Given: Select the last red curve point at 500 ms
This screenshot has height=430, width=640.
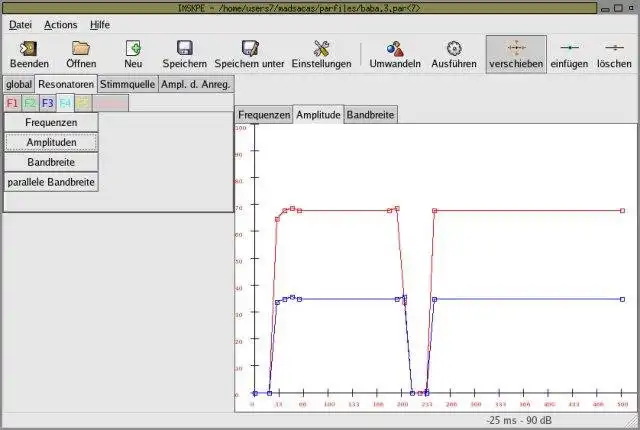Looking at the screenshot, I should click(622, 211).
